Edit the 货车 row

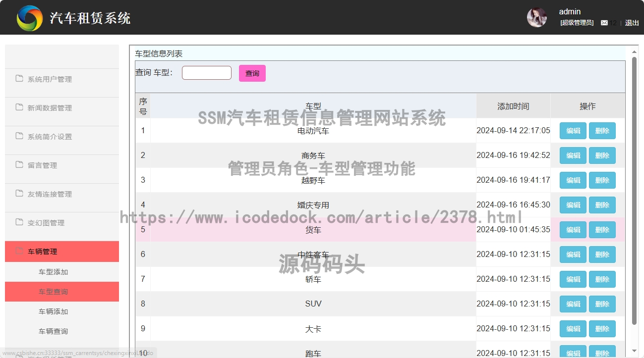573,230
